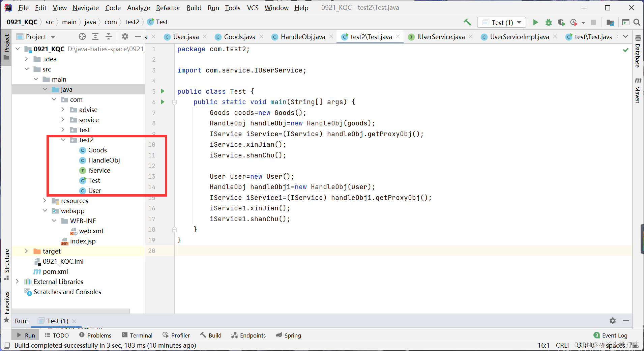The height and width of the screenshot is (351, 644).
Task: Expand all in Project panel
Action: point(95,36)
